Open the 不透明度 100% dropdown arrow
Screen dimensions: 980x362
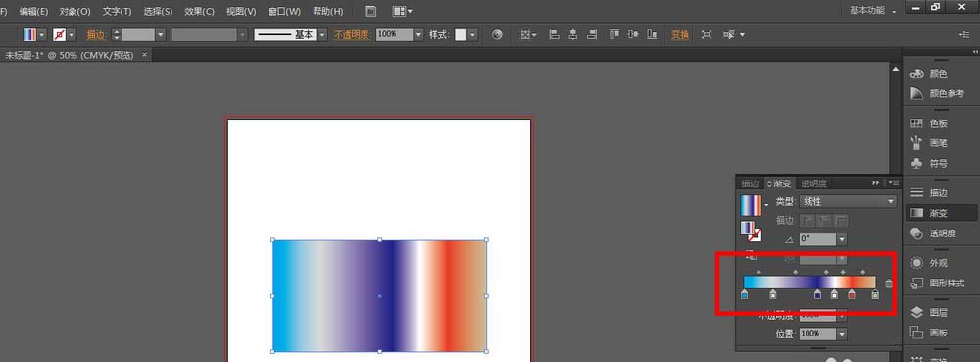tap(418, 35)
